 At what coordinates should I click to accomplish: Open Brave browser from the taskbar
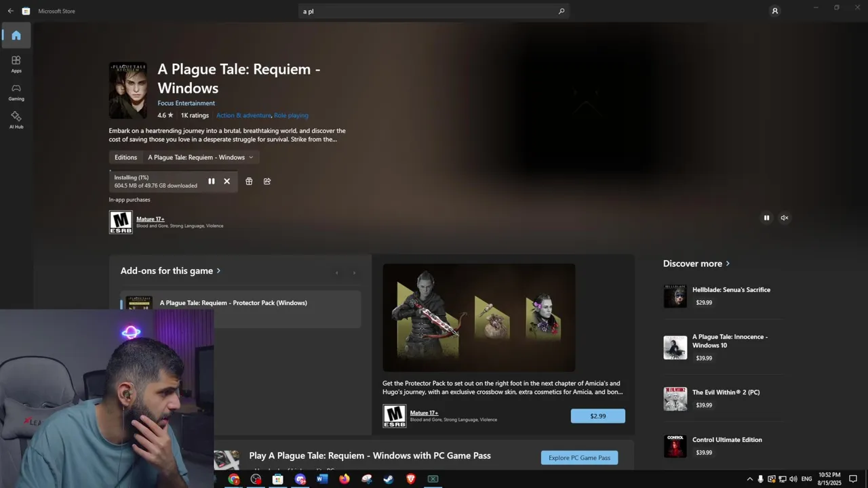(411, 479)
